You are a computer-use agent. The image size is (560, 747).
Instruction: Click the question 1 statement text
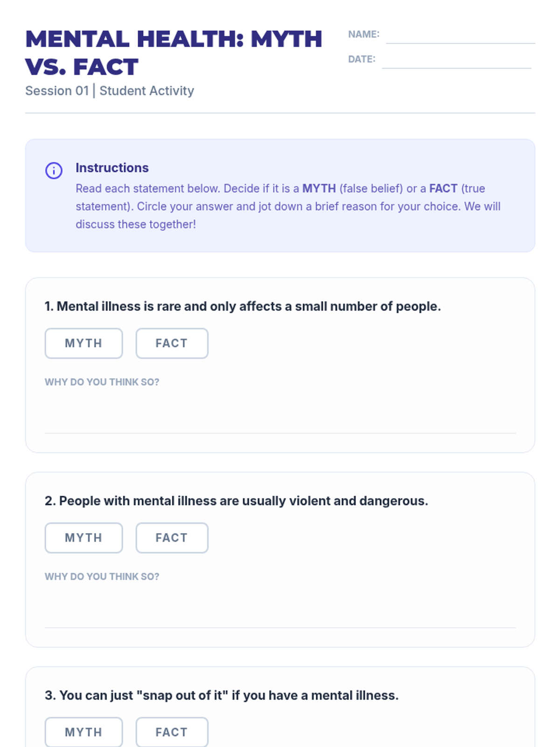point(243,306)
